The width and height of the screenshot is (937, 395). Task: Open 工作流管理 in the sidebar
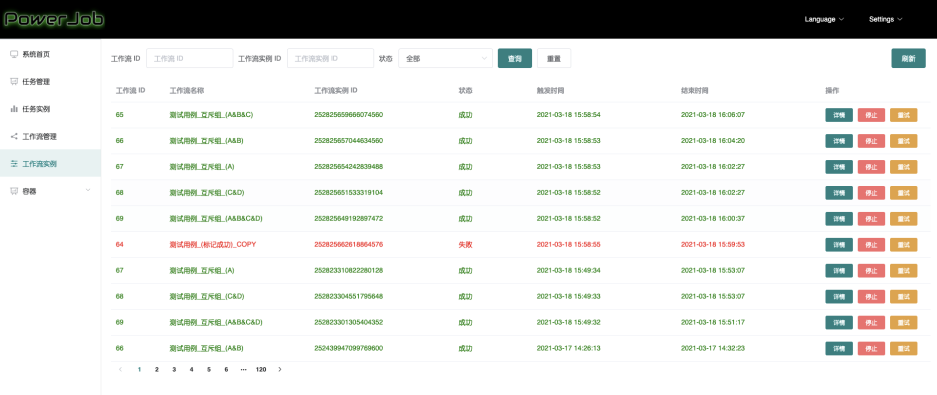[50, 136]
